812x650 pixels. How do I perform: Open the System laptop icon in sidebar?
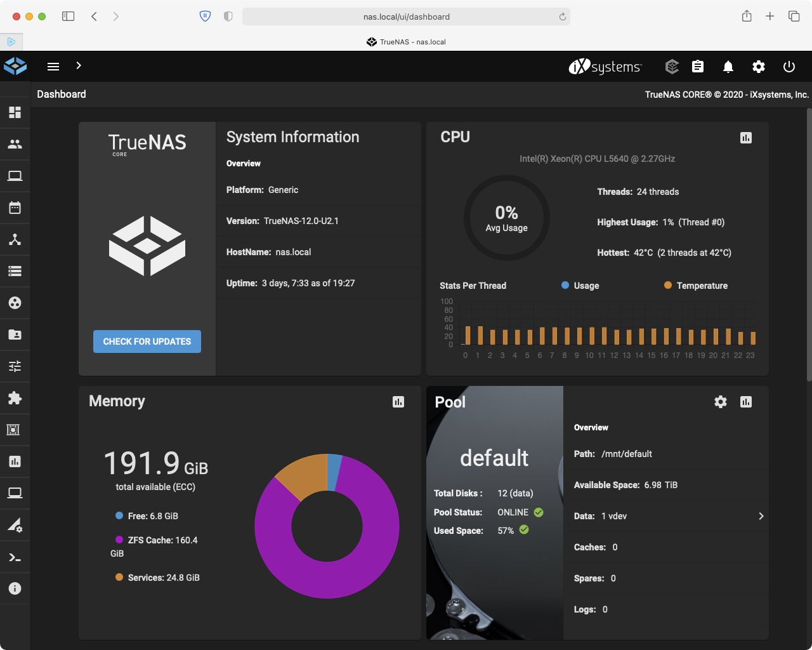pyautogui.click(x=15, y=176)
